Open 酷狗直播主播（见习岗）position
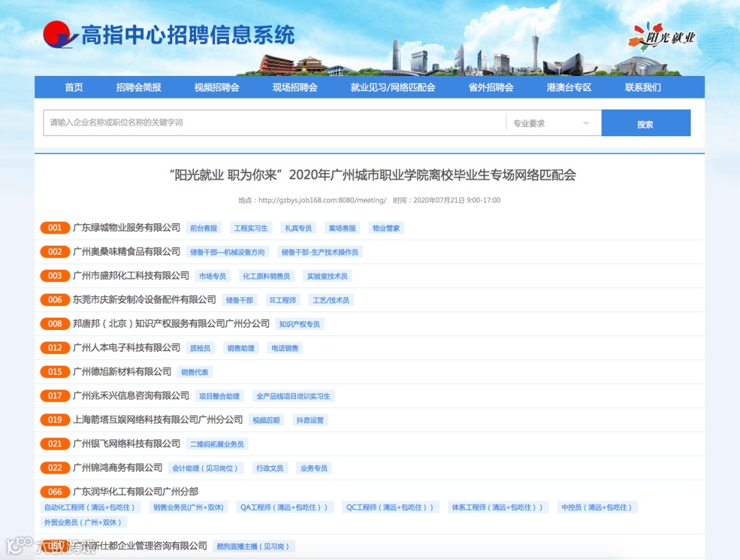 (x=253, y=547)
